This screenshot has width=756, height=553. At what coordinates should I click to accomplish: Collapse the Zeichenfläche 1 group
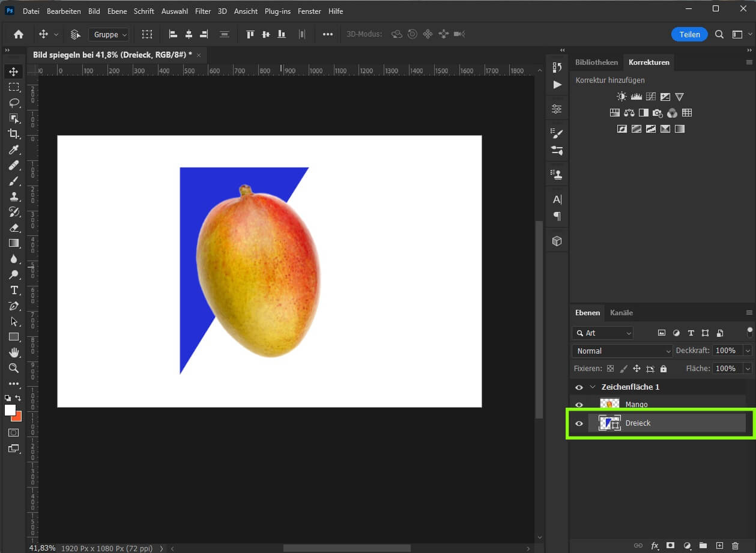pyautogui.click(x=593, y=387)
